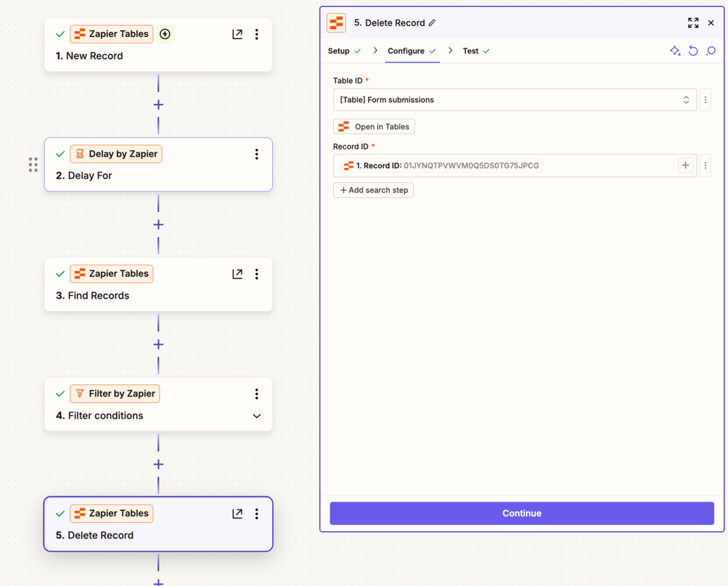Viewport: 728px width, 586px height.
Task: Open three-dot menu on Find Records step
Action: point(257,274)
